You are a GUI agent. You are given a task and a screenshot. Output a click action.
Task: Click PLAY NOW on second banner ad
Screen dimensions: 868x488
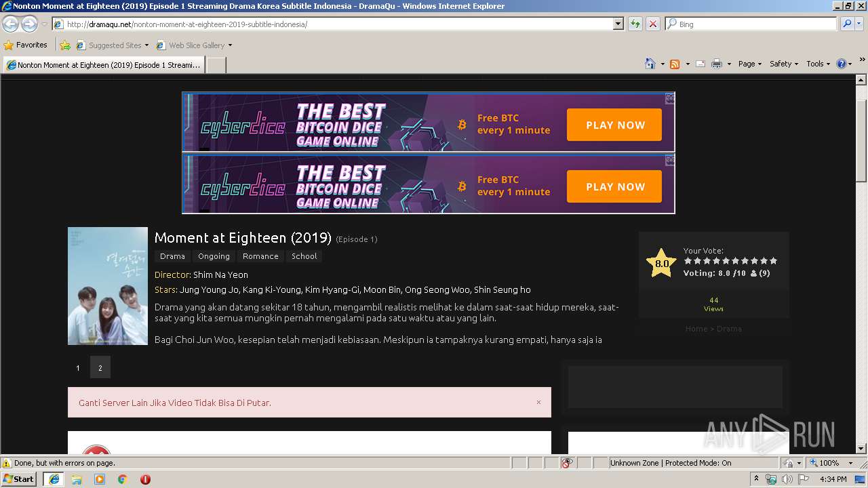click(614, 186)
